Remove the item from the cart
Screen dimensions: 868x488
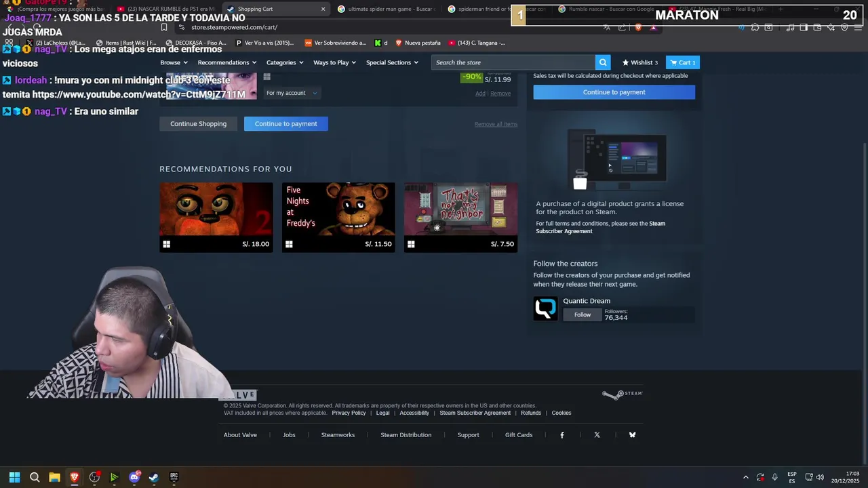point(500,94)
